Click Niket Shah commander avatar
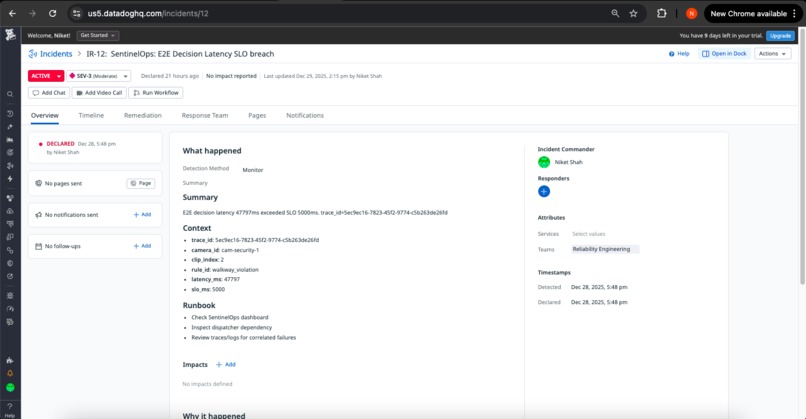The image size is (806, 419). pyautogui.click(x=544, y=162)
